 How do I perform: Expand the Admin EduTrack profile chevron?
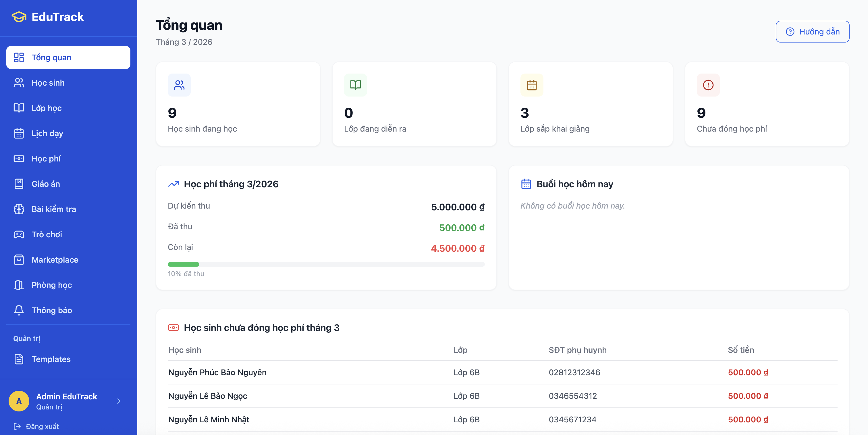pyautogui.click(x=119, y=401)
